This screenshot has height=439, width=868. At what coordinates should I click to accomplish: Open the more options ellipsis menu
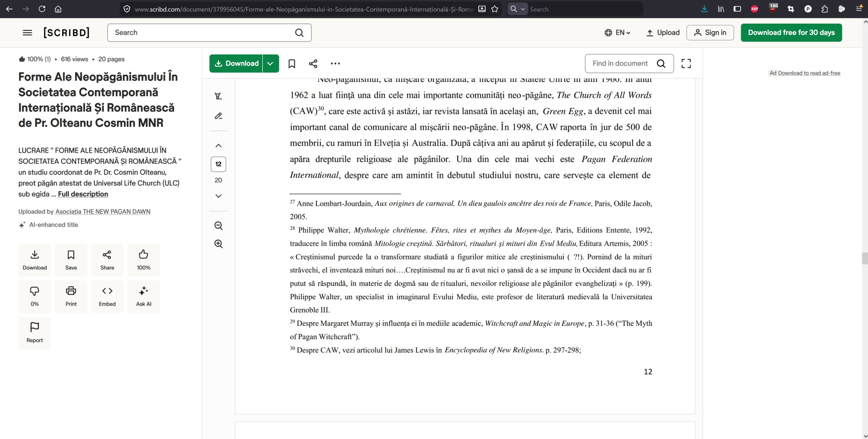[x=335, y=64]
